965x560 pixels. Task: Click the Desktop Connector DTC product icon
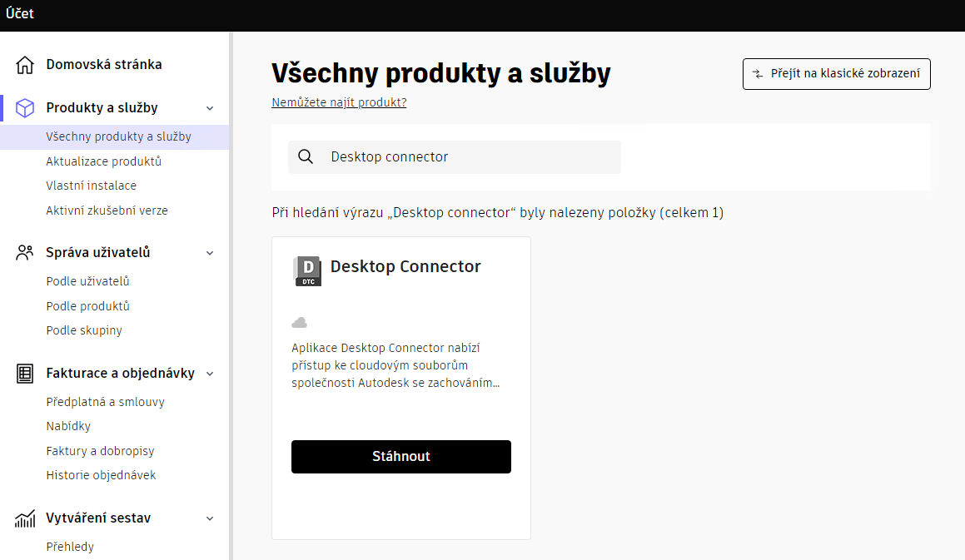click(x=307, y=271)
